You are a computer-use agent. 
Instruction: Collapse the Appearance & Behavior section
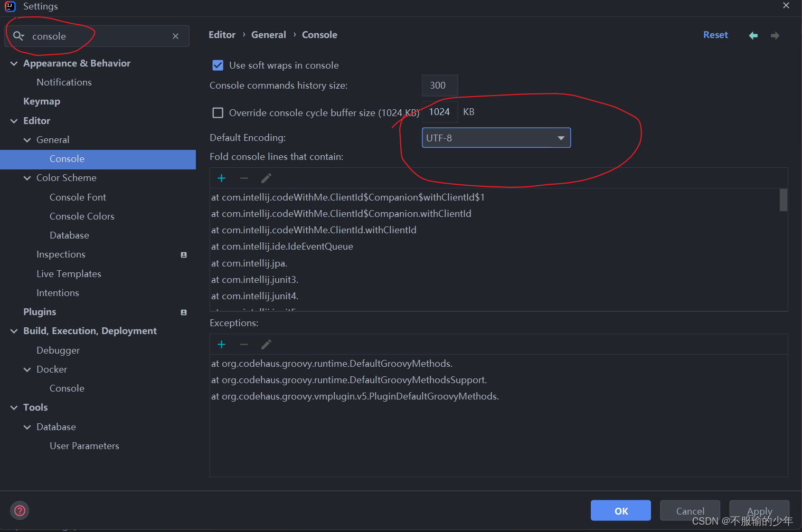(14, 63)
